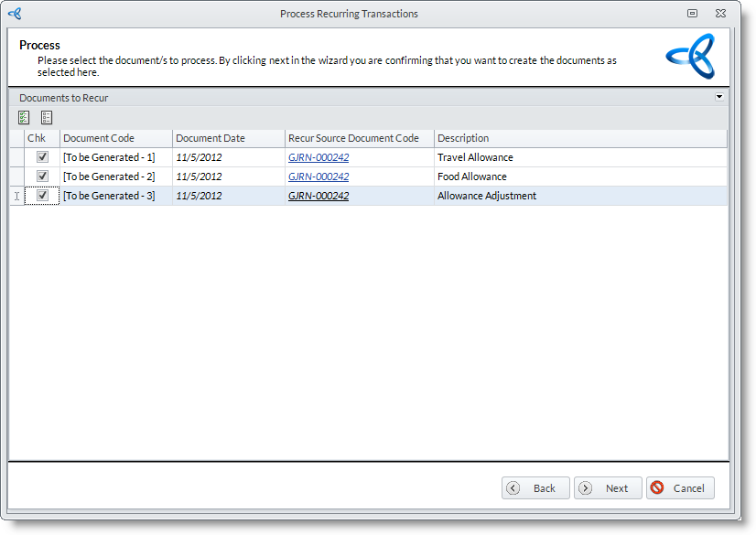
Task: Open GJRN-000242 link for Travel Allowance
Action: click(x=319, y=157)
